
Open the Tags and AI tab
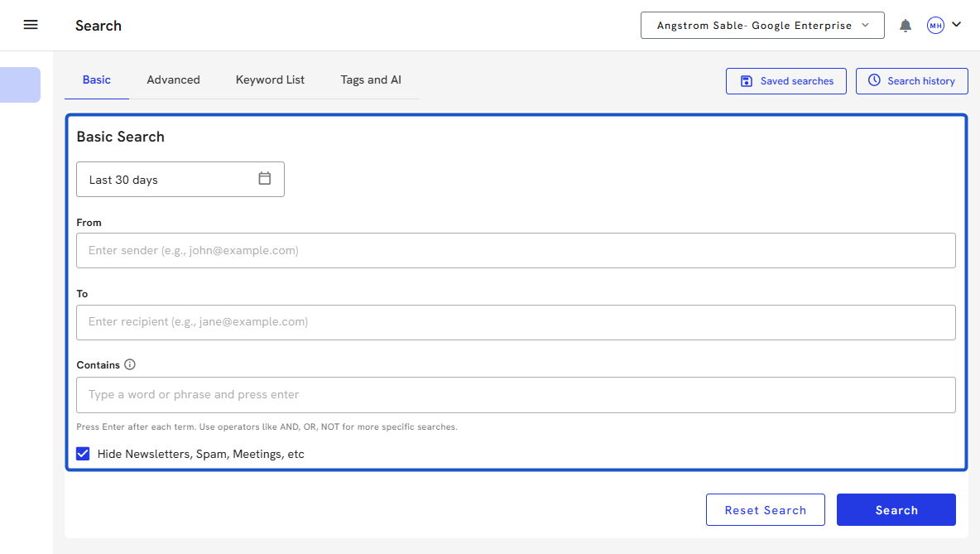(x=371, y=80)
